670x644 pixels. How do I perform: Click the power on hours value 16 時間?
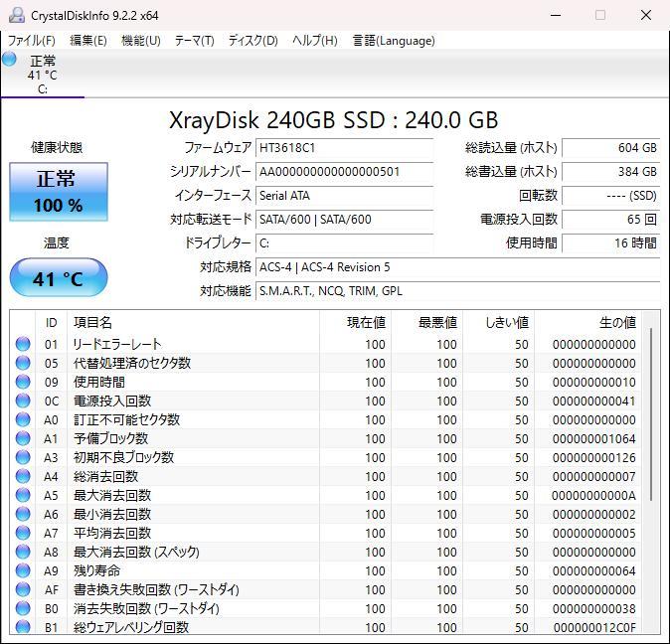coord(611,243)
